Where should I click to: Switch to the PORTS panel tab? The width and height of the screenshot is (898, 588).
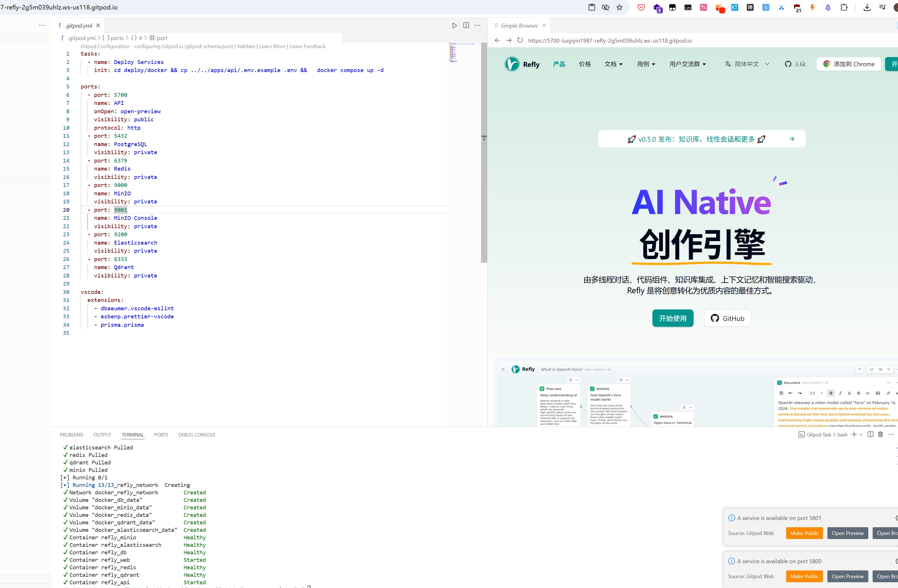[x=161, y=434]
